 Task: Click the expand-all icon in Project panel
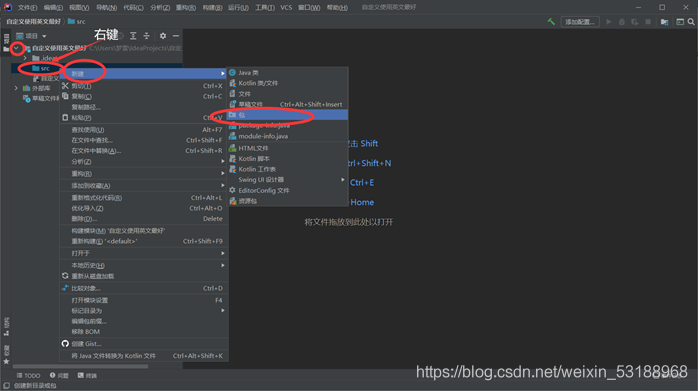point(133,36)
